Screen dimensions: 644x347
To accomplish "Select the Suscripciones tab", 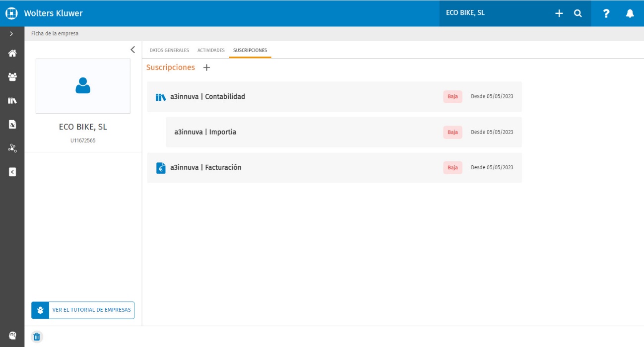I will point(250,50).
